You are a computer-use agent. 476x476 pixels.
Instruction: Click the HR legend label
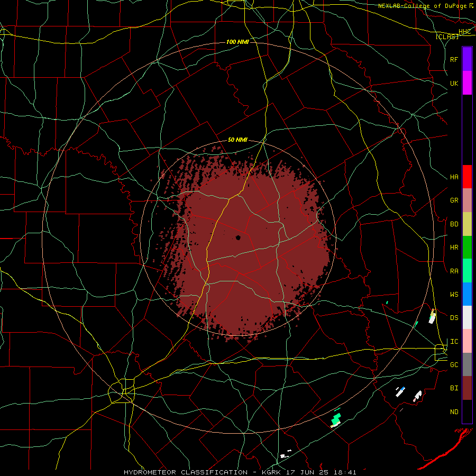pos(454,248)
